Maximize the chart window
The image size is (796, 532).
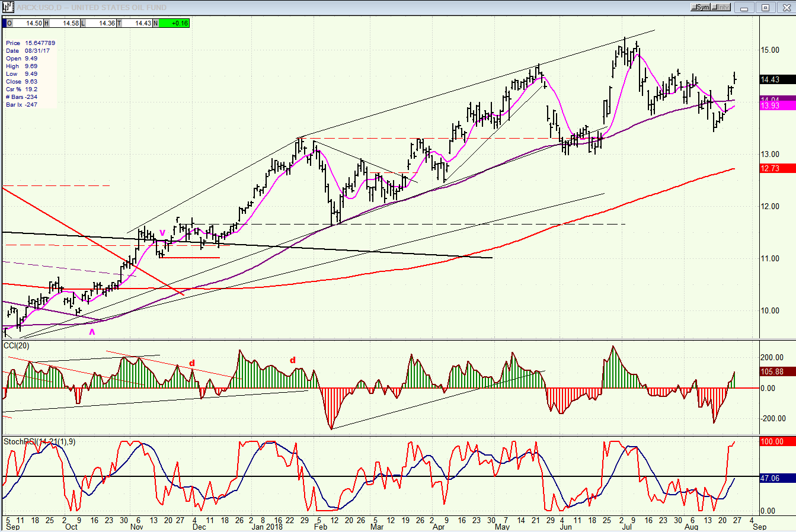point(765,7)
